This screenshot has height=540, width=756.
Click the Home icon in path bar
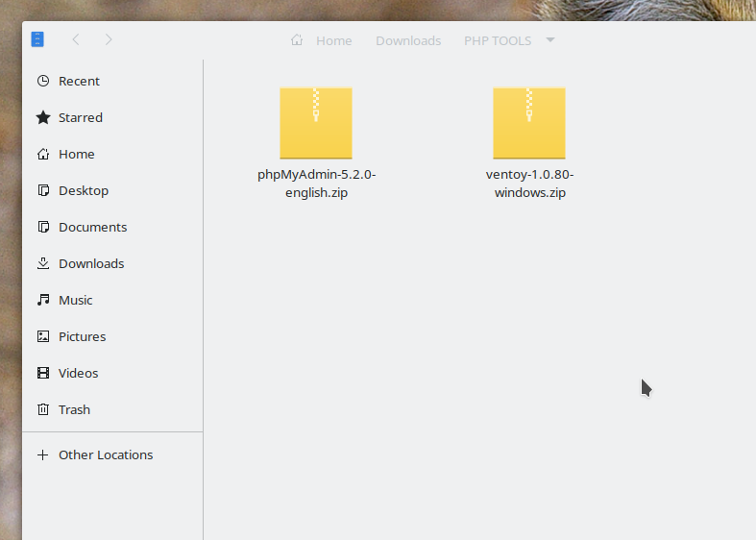click(297, 40)
